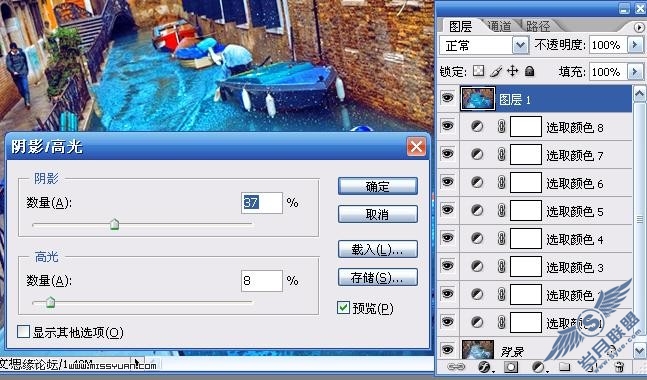
Task: Click the 载入(L)... load button
Action: (378, 250)
